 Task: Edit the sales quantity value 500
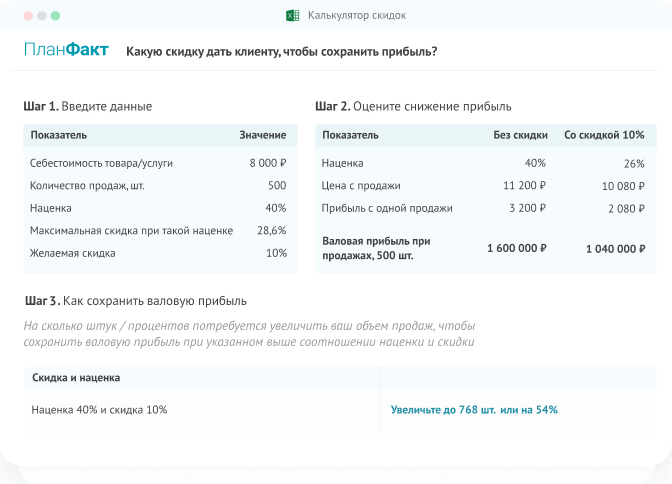click(x=276, y=185)
